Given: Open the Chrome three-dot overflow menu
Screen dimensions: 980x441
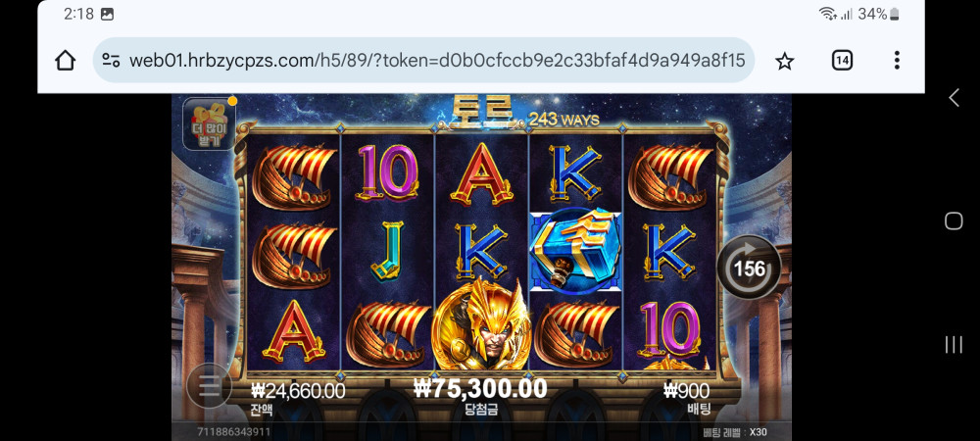Looking at the screenshot, I should pos(897,60).
